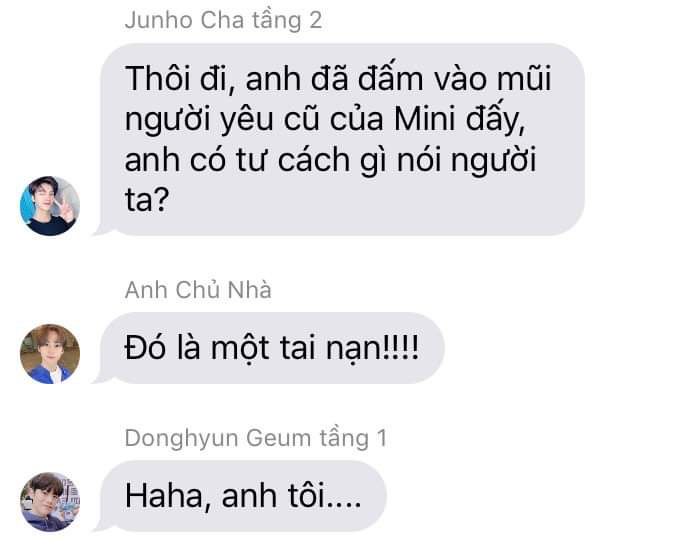
Task: Click 'ta?' on the message's last line
Action: (x=147, y=200)
